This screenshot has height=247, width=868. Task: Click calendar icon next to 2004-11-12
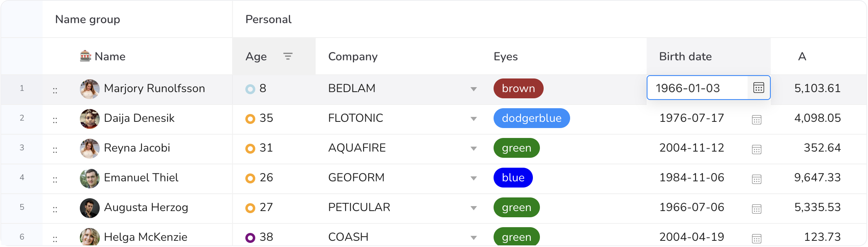756,150
